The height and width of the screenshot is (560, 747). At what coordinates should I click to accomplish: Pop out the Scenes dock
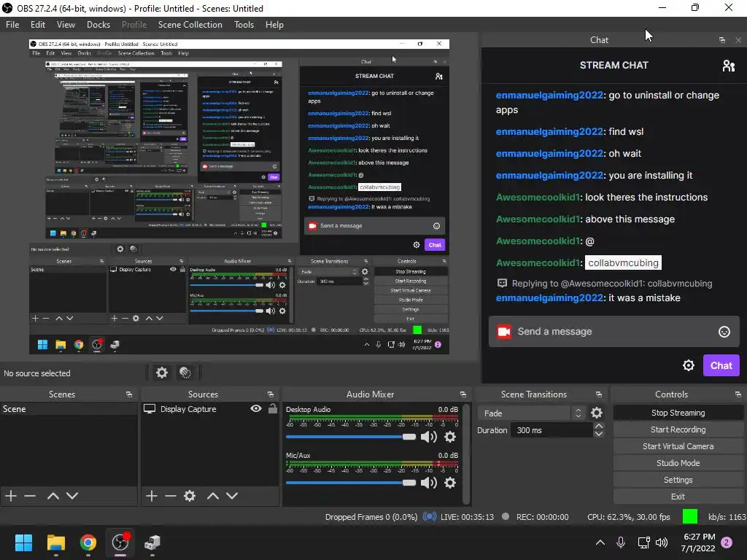pyautogui.click(x=128, y=394)
